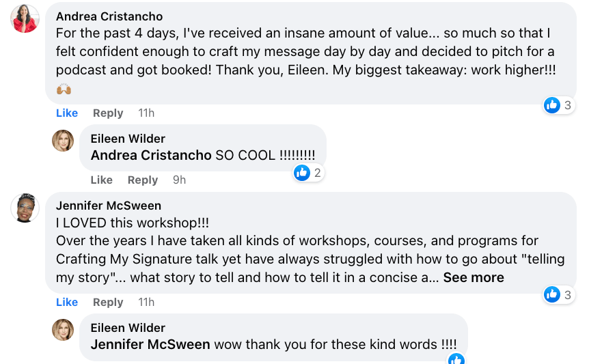
Task: Like Andrea Cristancho's comment
Action: (67, 113)
